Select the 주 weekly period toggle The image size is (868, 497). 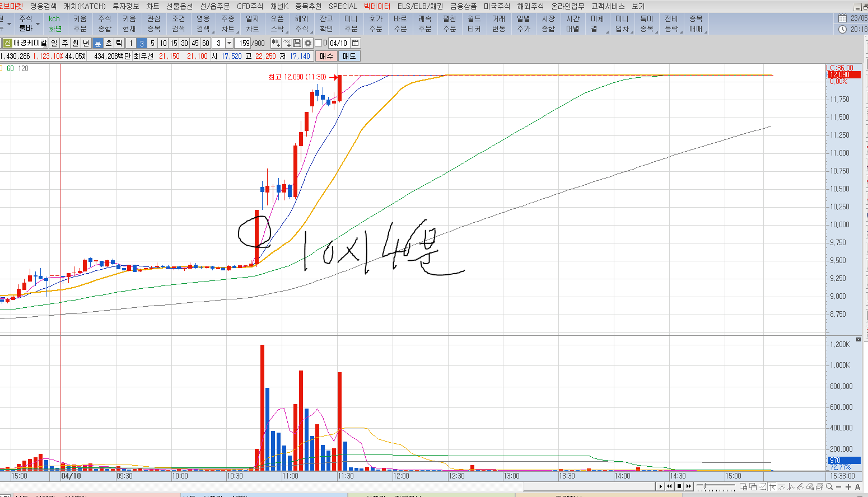click(64, 43)
